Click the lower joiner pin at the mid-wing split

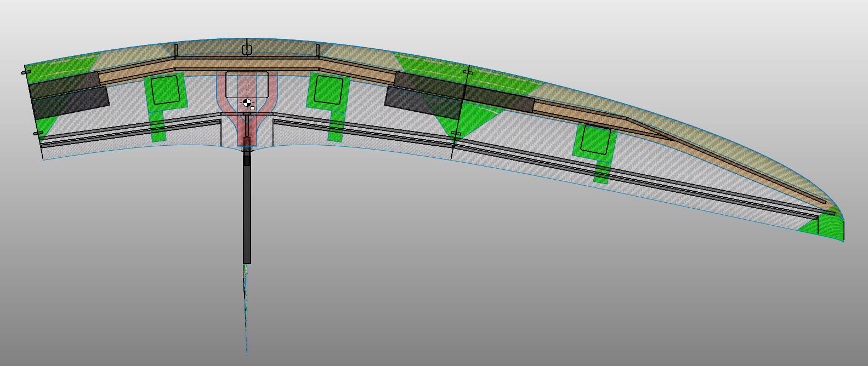[456, 133]
